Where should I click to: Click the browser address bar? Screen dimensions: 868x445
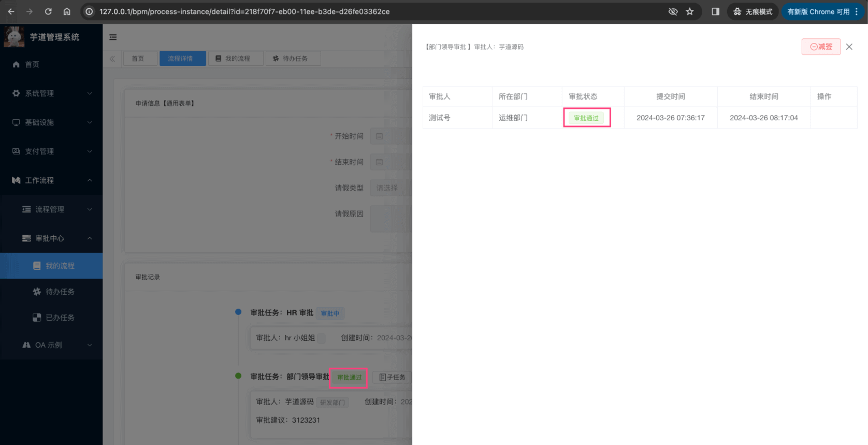tap(363, 11)
